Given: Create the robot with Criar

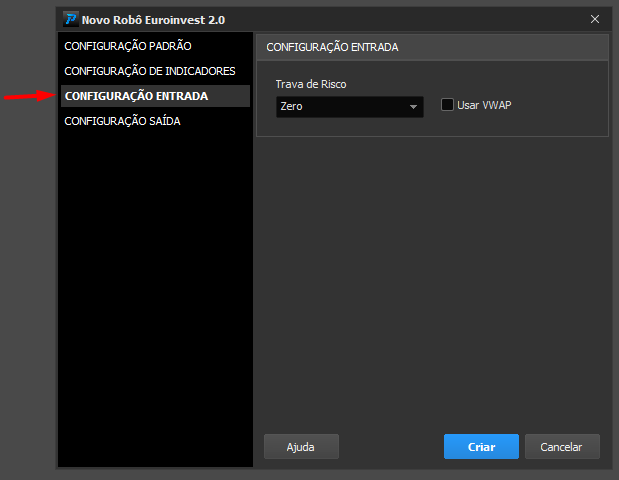Looking at the screenshot, I should (x=481, y=446).
